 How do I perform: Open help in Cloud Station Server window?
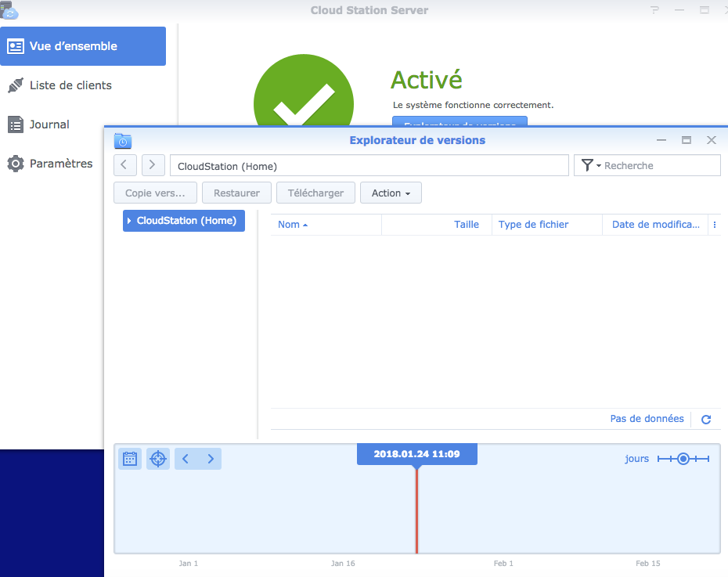click(x=654, y=9)
